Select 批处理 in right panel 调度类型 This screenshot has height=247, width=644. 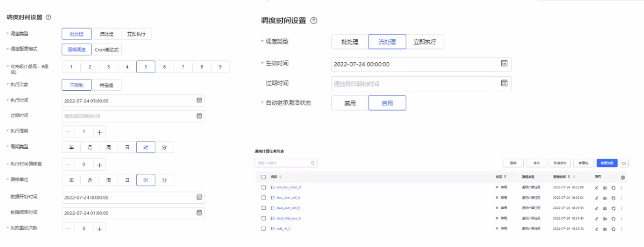(x=350, y=42)
